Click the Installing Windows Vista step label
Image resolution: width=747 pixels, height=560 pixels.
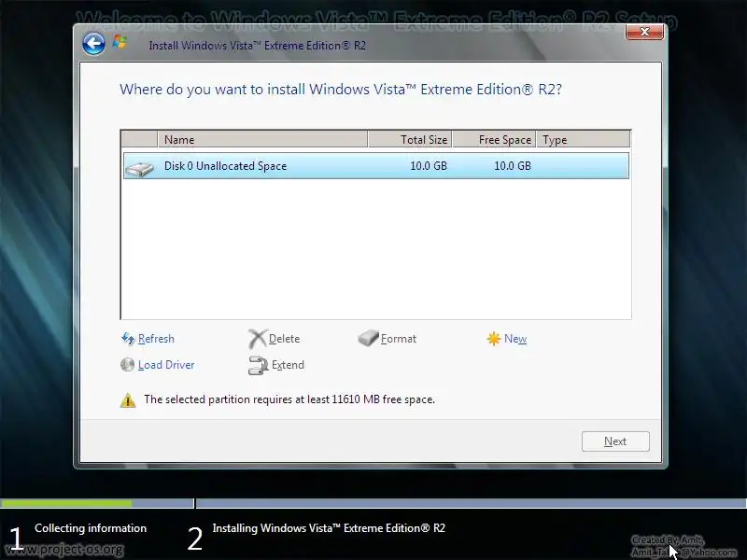point(329,528)
